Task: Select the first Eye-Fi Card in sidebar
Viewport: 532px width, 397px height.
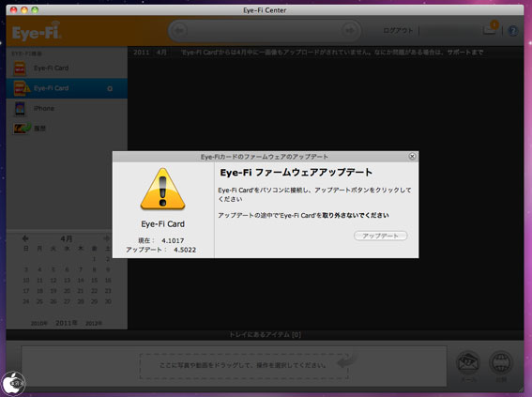Action: coord(67,69)
